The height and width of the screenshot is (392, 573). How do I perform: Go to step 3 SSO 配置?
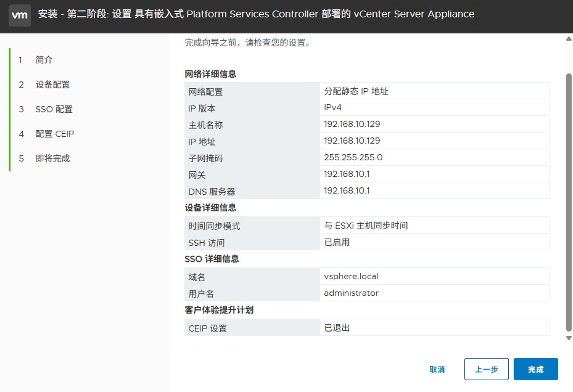(x=54, y=109)
